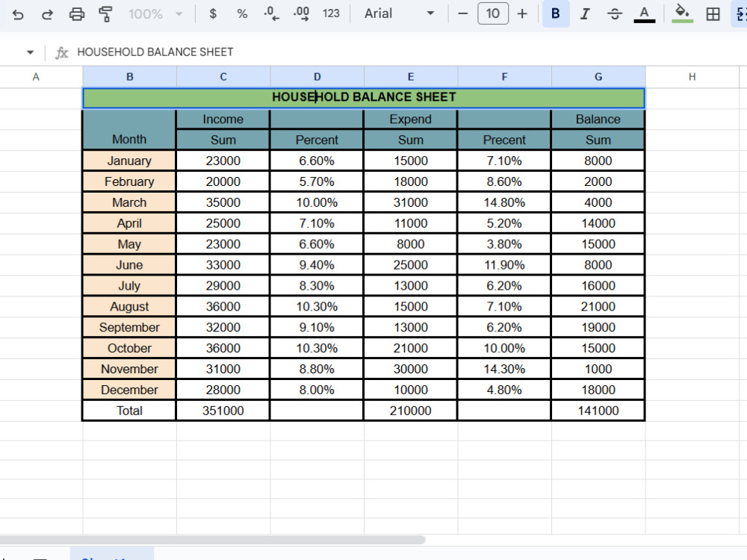
Task: Select the December row label
Action: click(x=129, y=390)
